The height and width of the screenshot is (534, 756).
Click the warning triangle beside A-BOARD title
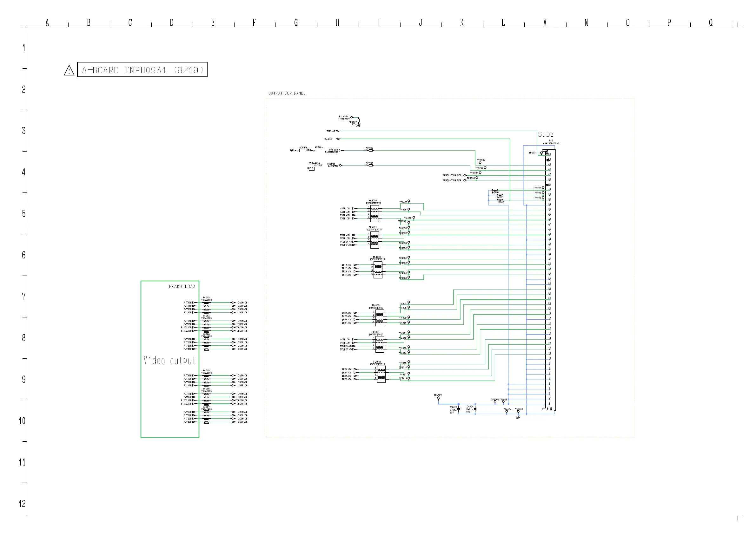coord(69,70)
